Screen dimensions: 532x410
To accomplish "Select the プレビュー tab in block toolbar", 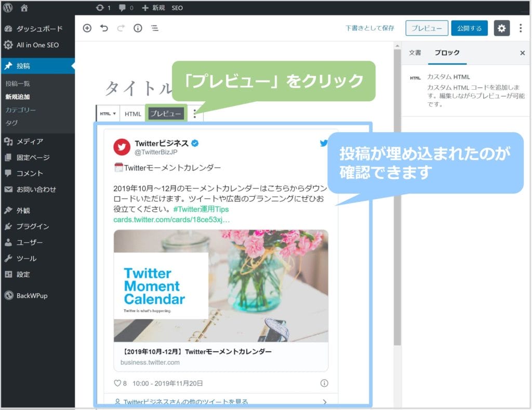I will coord(166,114).
